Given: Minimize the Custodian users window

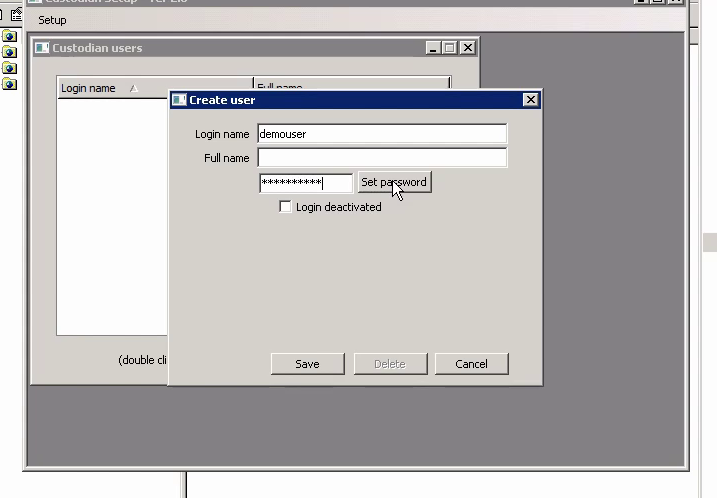Looking at the screenshot, I should (x=433, y=48).
